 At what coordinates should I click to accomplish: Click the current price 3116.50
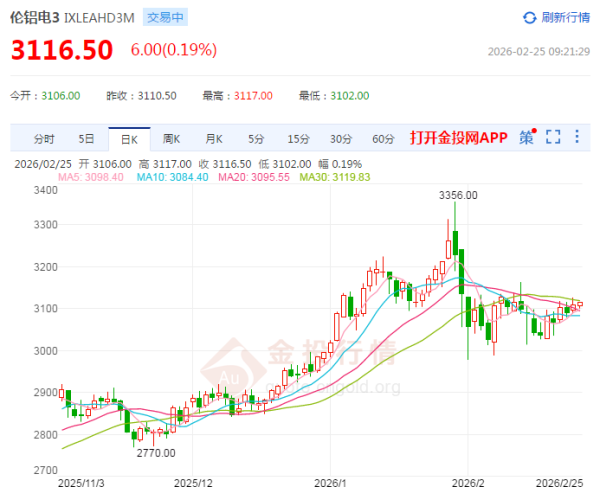(62, 50)
